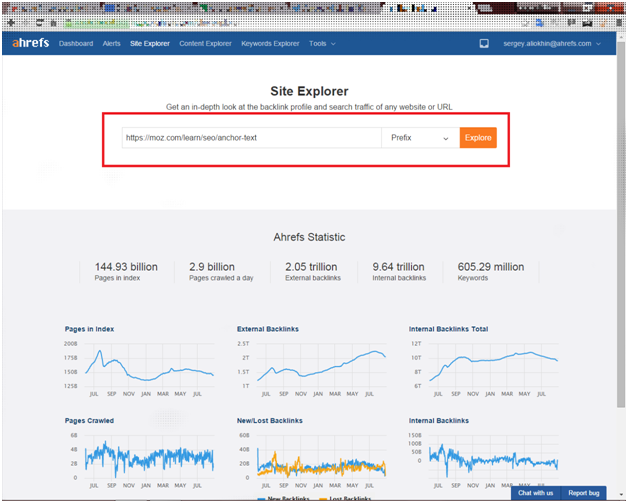
Task: Click the backlink profile description text under heading
Action: (309, 107)
